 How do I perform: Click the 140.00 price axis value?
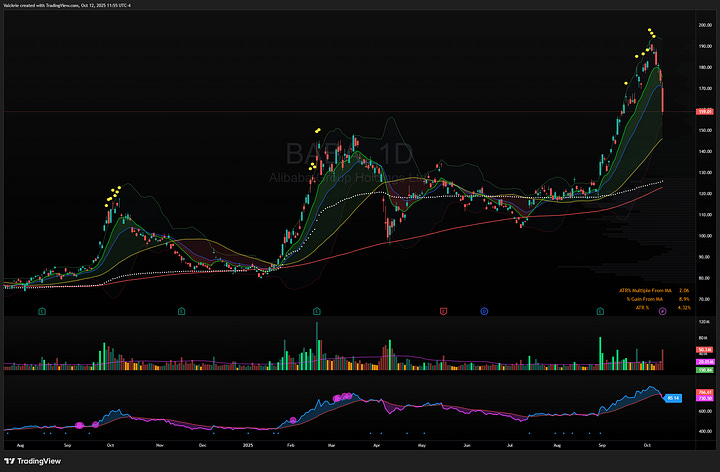[705, 152]
